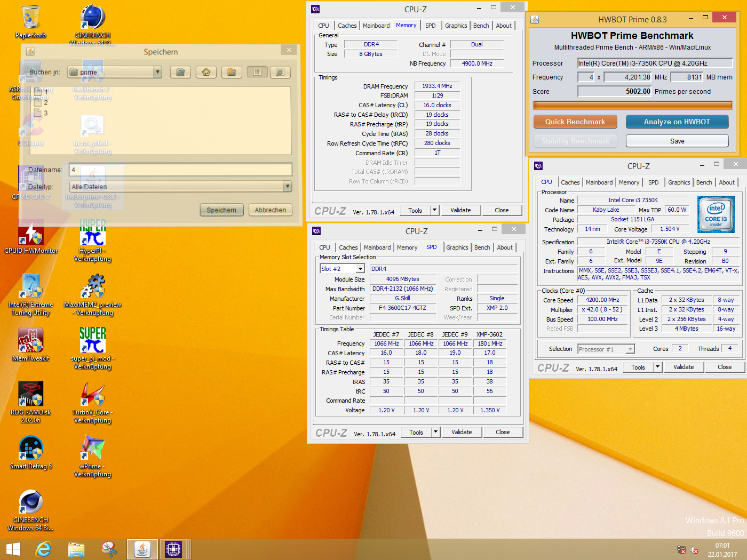Click Core Speed value 4200.00 MHz
The image size is (747, 560).
[x=602, y=300]
